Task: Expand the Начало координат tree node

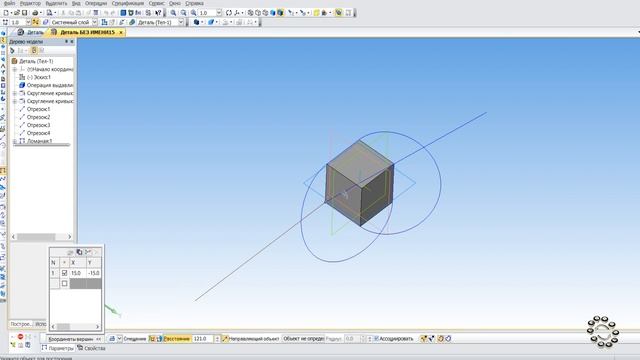Action: [x=15, y=69]
